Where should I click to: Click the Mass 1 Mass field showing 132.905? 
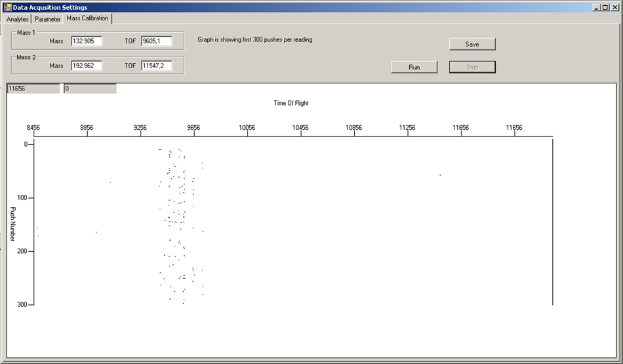87,41
